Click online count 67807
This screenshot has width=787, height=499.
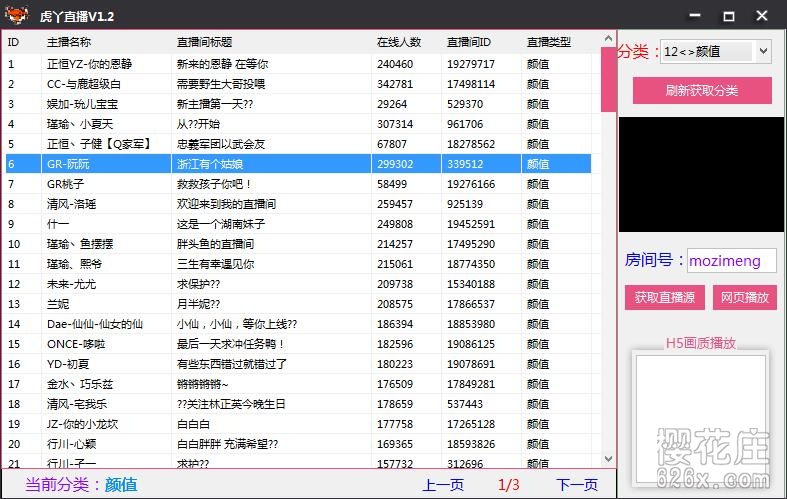tap(392, 144)
